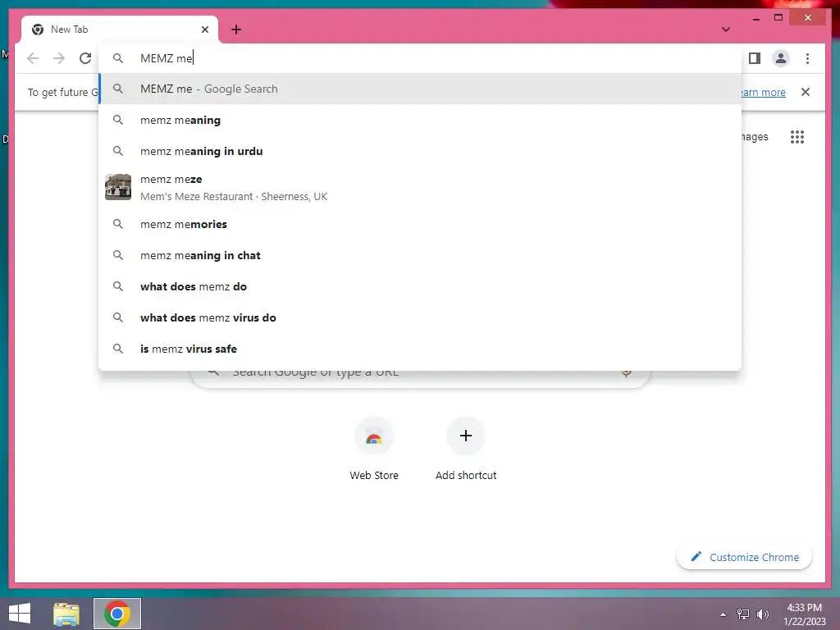Click the taskbar clock showing 4:33 PM
The width and height of the screenshot is (840, 630).
click(805, 614)
